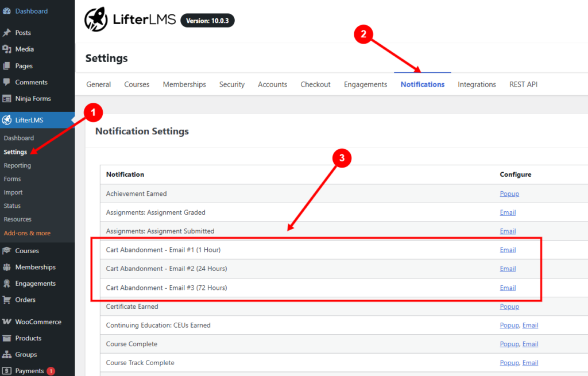Click the Dashboard gauge icon in sidebar

[6, 11]
